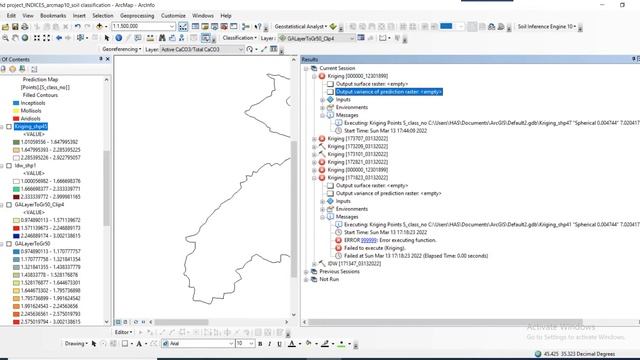640x360 pixels.
Task: Select the Pan tool
Action: 15,38
